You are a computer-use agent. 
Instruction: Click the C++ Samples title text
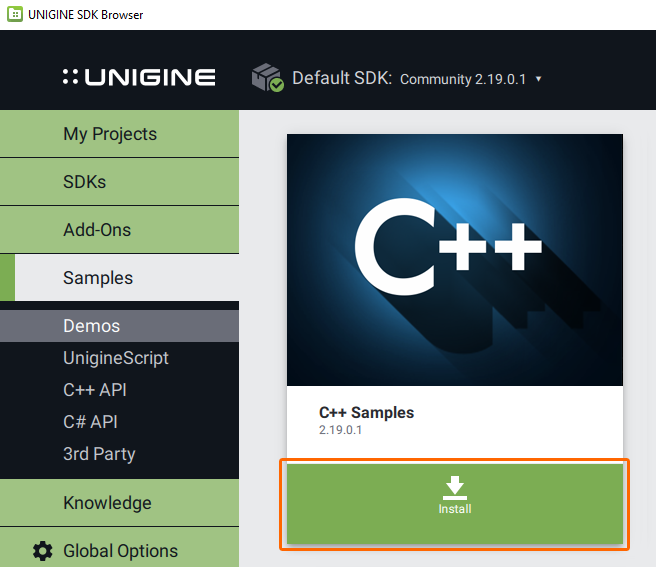[366, 413]
